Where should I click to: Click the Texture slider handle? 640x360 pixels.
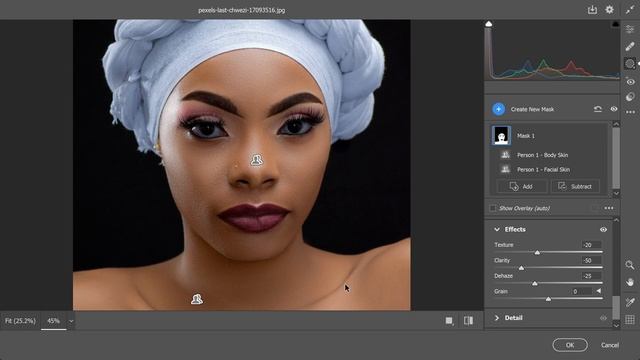[537, 253]
